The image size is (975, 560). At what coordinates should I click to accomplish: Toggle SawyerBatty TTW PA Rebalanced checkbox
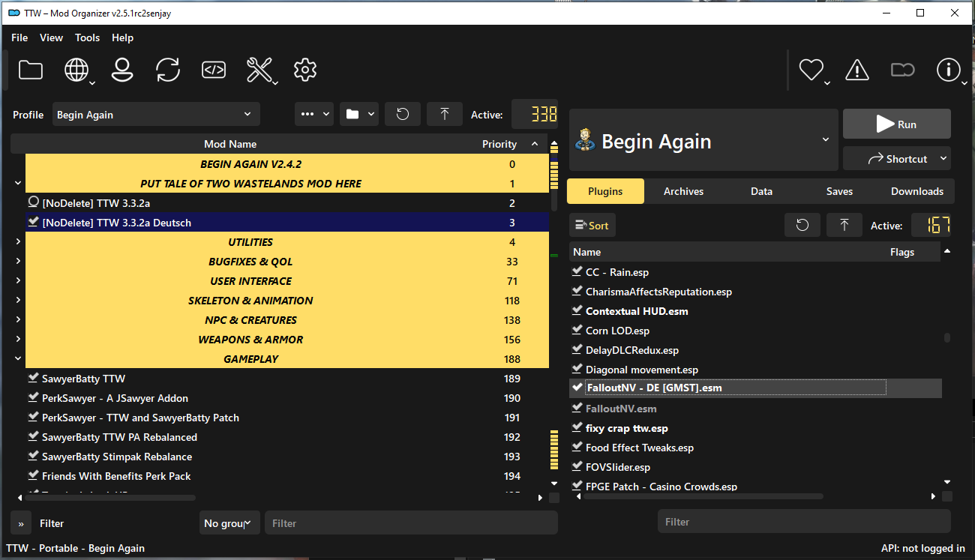[33, 436]
